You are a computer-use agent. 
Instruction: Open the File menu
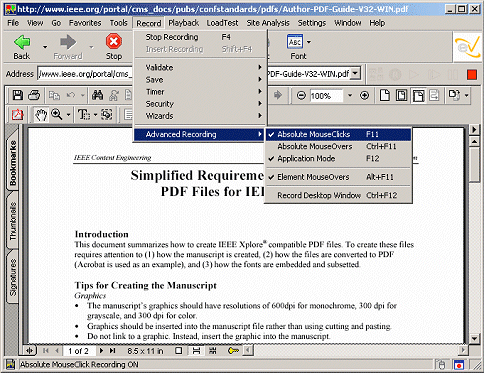[x=13, y=23]
